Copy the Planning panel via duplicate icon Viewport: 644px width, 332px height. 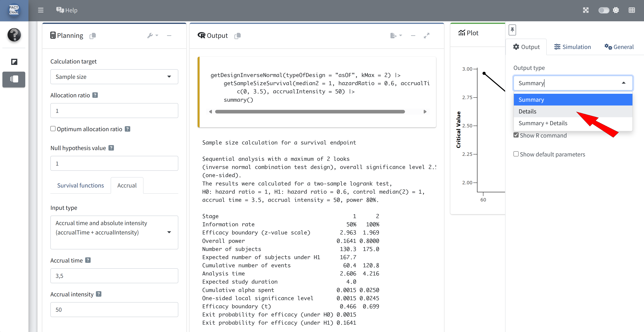(93, 36)
